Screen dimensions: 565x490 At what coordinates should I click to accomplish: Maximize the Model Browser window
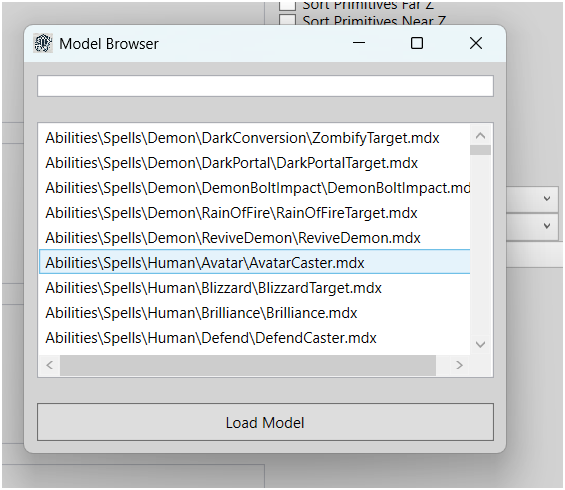[417, 43]
